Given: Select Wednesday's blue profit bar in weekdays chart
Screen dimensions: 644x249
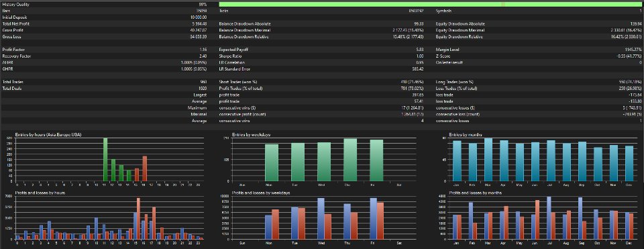Looking at the screenshot, I should coord(321,219).
